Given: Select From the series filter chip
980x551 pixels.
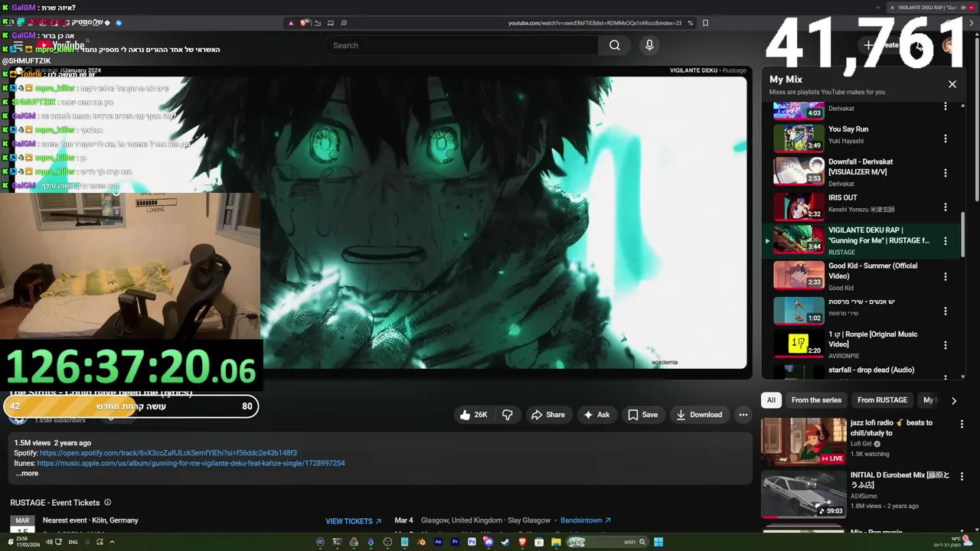Looking at the screenshot, I should [x=816, y=400].
